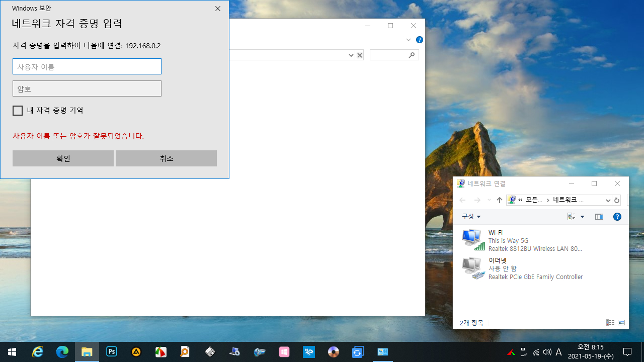Minimize the 네트워크 연결 window
The width and height of the screenshot is (644, 362).
571,184
